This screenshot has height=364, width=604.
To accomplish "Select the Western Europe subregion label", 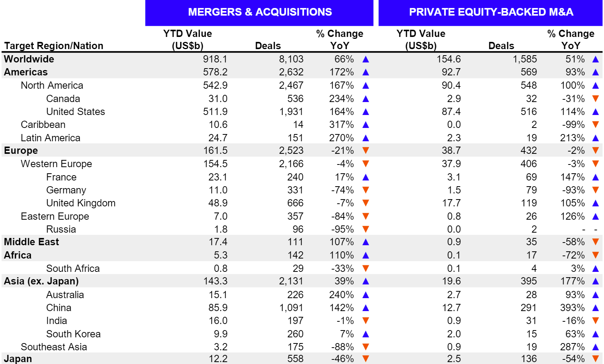I will click(56, 164).
